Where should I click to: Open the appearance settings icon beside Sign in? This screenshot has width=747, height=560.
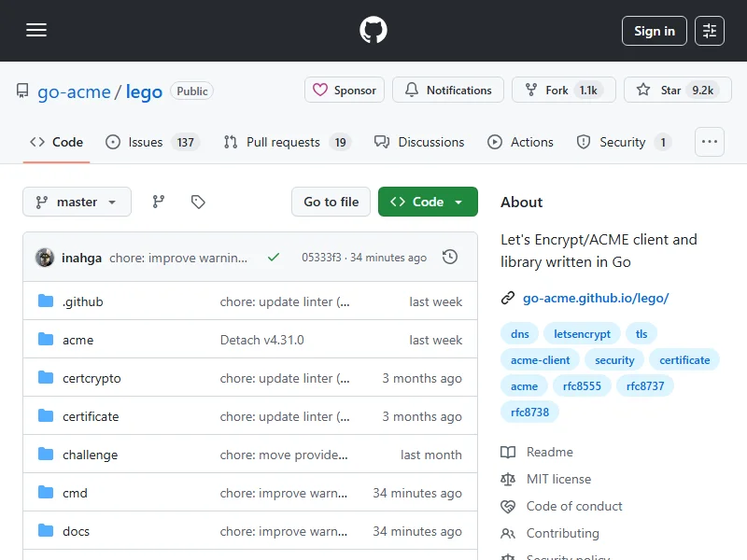click(710, 31)
